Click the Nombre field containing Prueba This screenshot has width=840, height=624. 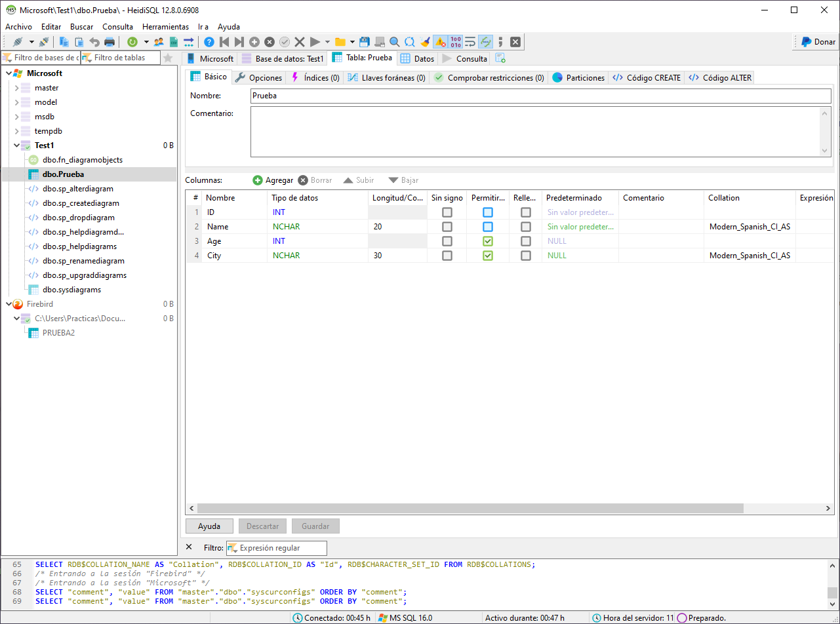tap(541, 96)
